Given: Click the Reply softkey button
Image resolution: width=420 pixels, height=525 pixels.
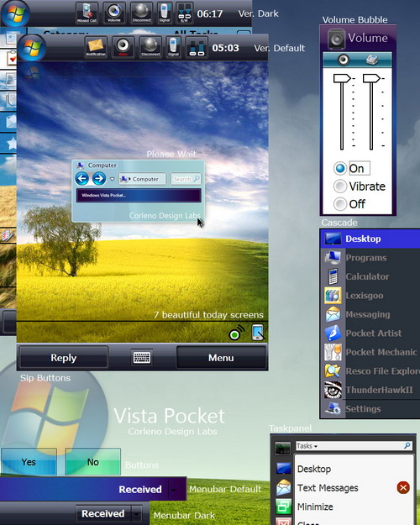Looking at the screenshot, I should [64, 358].
